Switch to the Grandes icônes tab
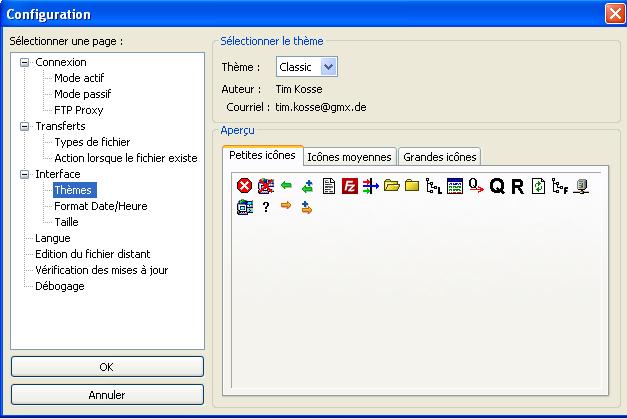Image resolution: width=627 pixels, height=419 pixels. click(439, 156)
